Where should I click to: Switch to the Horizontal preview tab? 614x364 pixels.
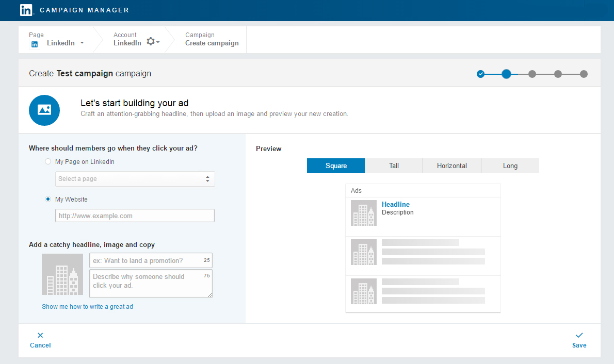pos(451,166)
